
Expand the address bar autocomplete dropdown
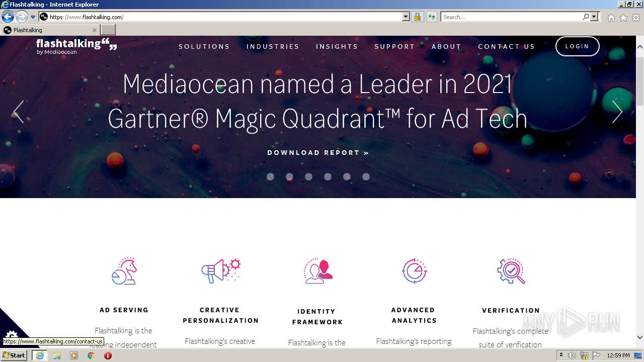click(406, 17)
